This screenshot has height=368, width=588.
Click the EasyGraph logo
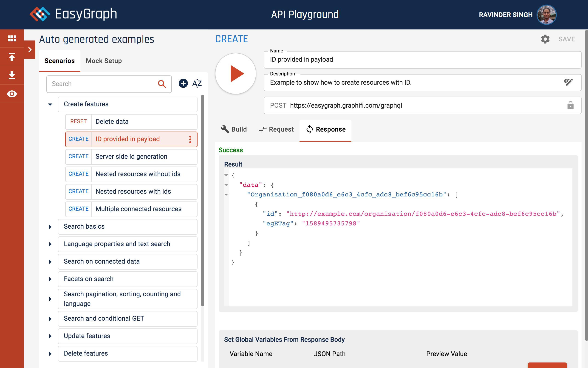pyautogui.click(x=73, y=14)
